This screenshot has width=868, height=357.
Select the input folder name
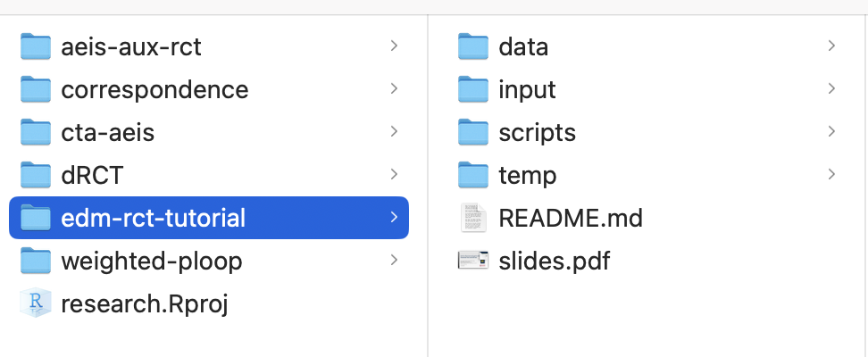point(527,90)
